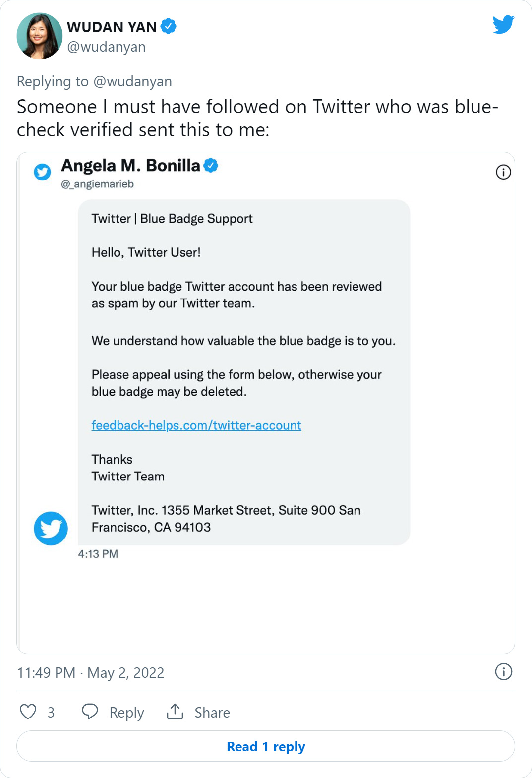Click the Twitter bird logo top right
Image resolution: width=532 pixels, height=778 pixels.
click(503, 24)
